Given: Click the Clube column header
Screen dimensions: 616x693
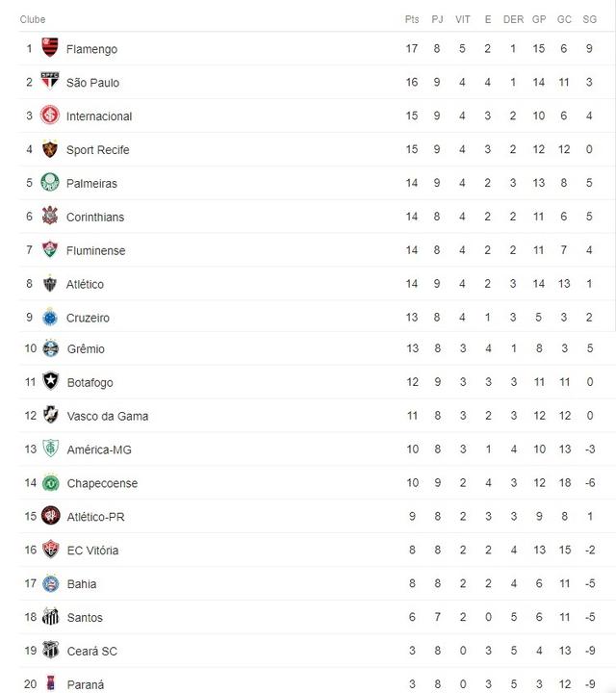Looking at the screenshot, I should pos(33,19).
